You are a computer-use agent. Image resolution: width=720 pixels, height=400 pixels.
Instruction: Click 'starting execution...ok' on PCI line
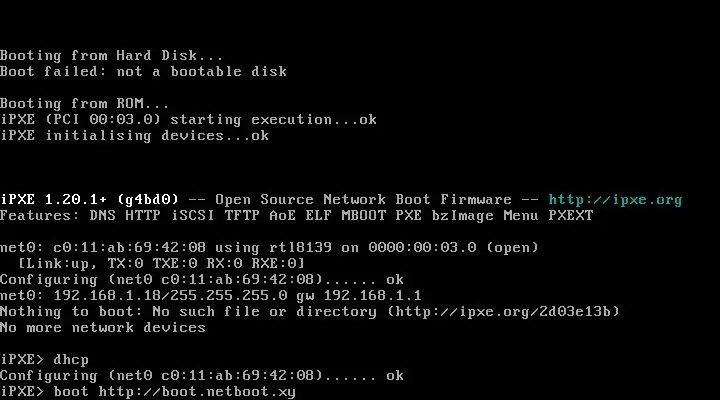point(273,119)
